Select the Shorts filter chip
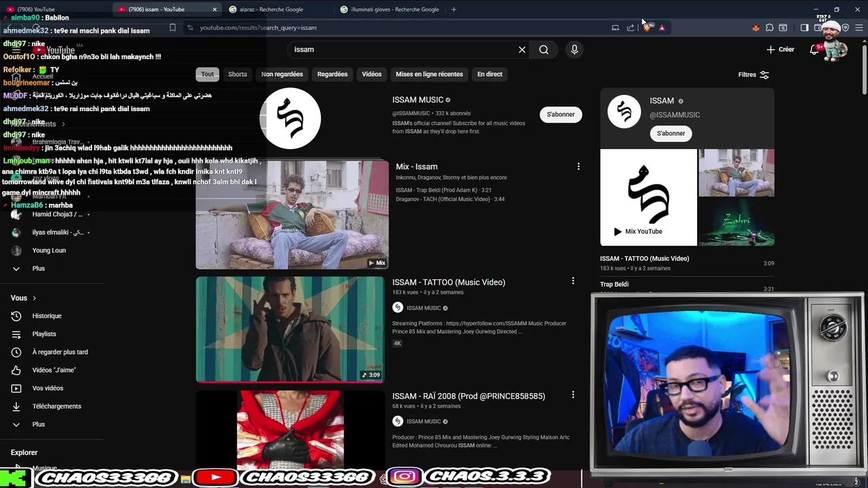The height and width of the screenshot is (488, 868). click(237, 75)
